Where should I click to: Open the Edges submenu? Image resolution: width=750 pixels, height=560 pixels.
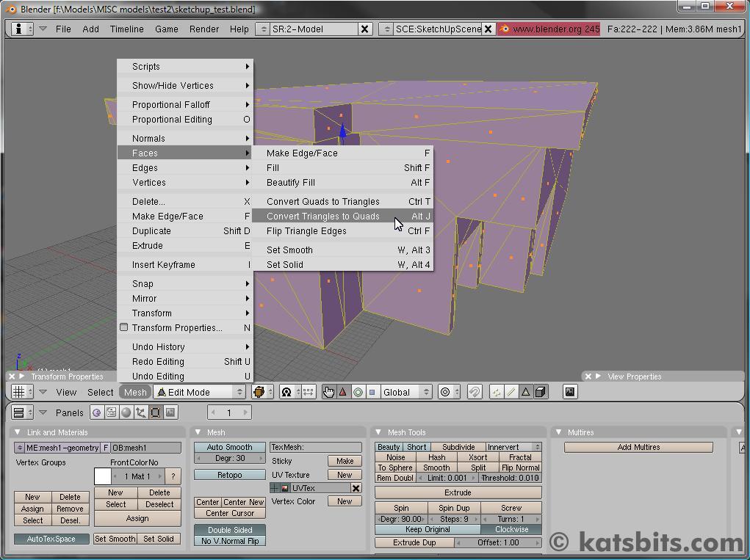point(185,168)
